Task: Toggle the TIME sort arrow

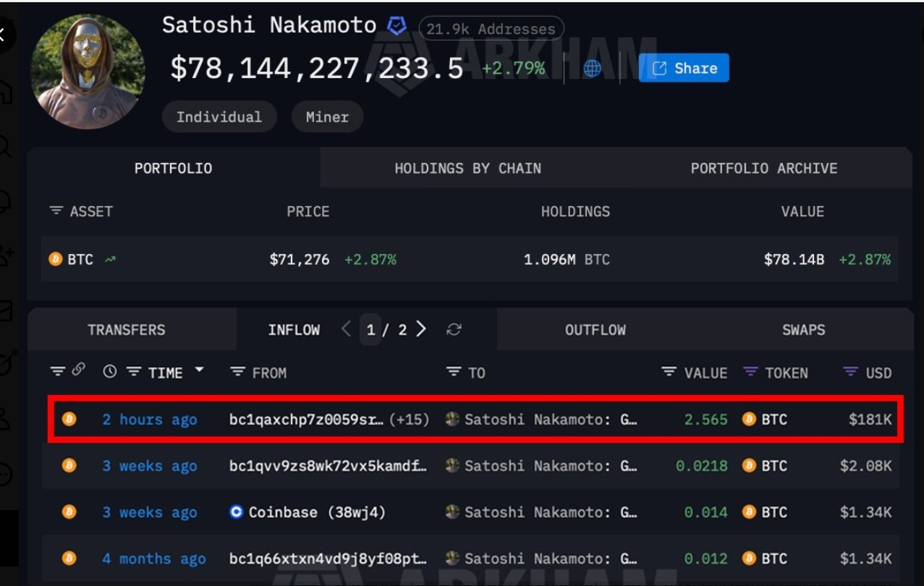Action: [x=199, y=370]
